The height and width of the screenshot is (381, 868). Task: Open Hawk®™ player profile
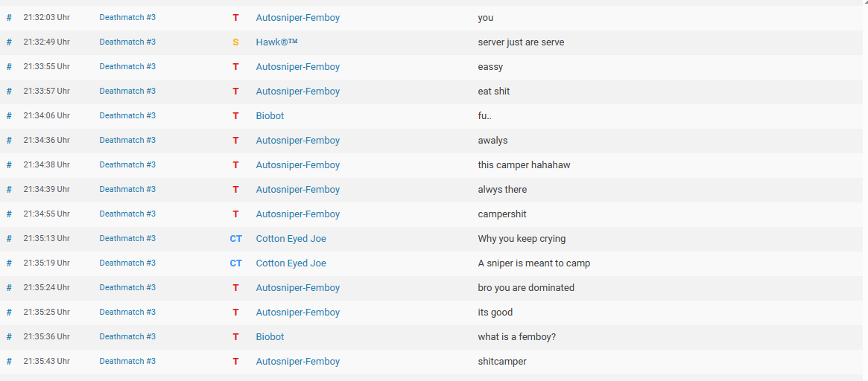(276, 42)
